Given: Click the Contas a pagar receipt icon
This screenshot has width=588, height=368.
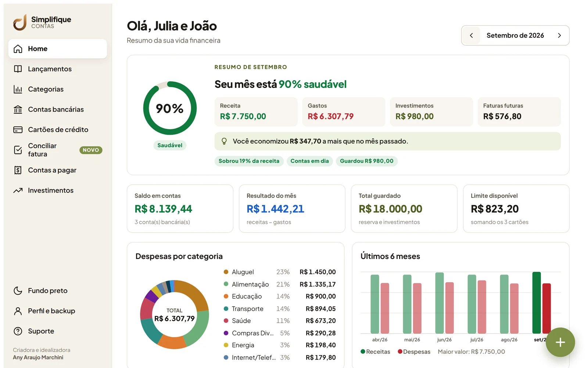Looking at the screenshot, I should 18,170.
